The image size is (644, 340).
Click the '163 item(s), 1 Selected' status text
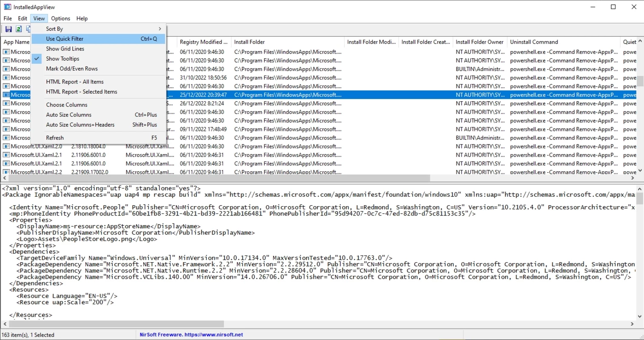click(x=28, y=335)
